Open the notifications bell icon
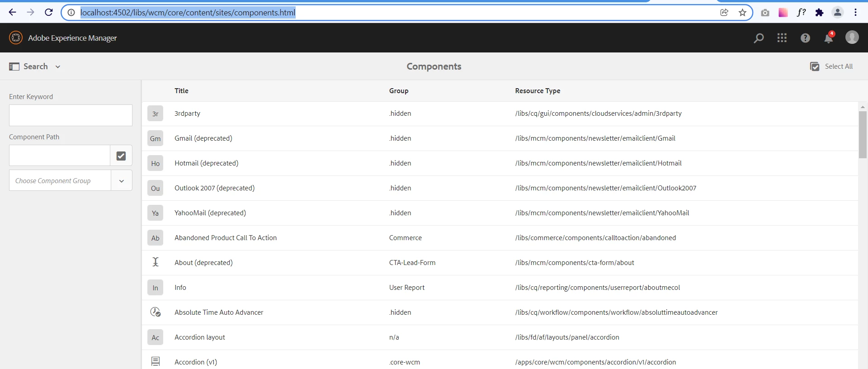Screen dimensions: 868x369 click(829, 38)
